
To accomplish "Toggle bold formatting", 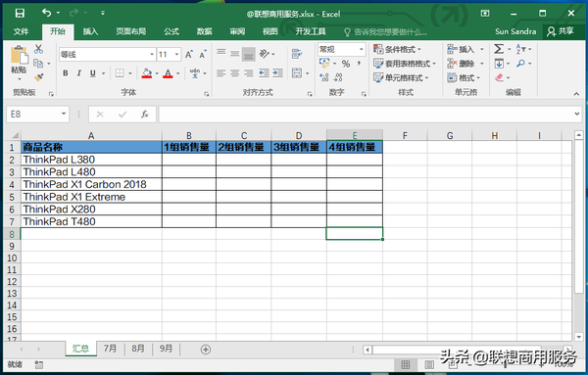I will tap(66, 73).
